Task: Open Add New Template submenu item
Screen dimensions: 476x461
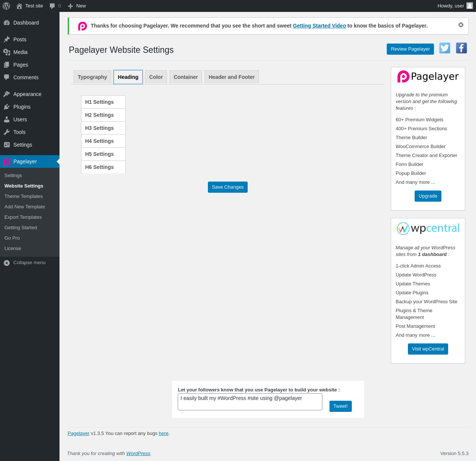Action: (x=25, y=207)
